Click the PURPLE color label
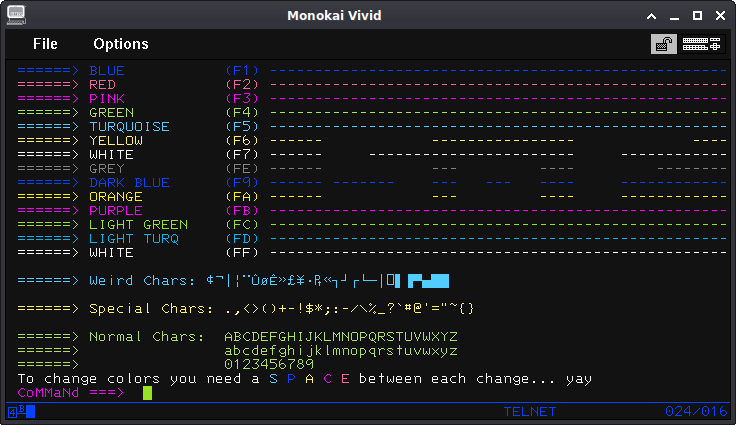 pos(116,211)
